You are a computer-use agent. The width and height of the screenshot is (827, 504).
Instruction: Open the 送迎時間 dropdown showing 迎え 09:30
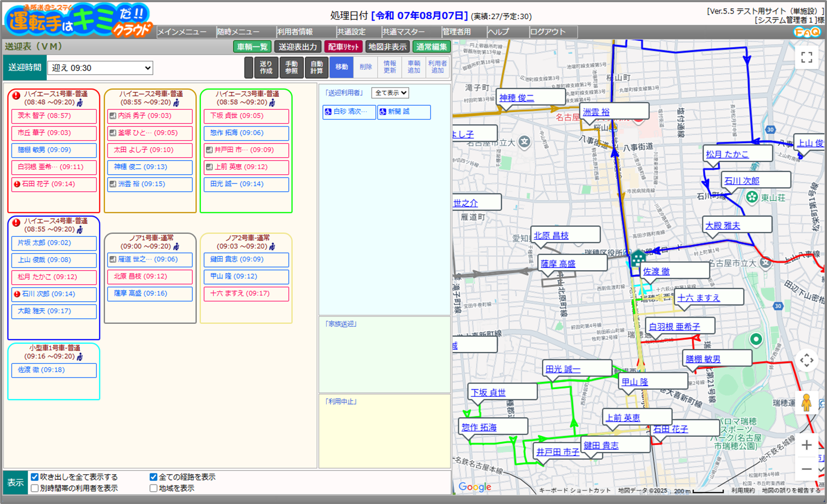(x=100, y=68)
